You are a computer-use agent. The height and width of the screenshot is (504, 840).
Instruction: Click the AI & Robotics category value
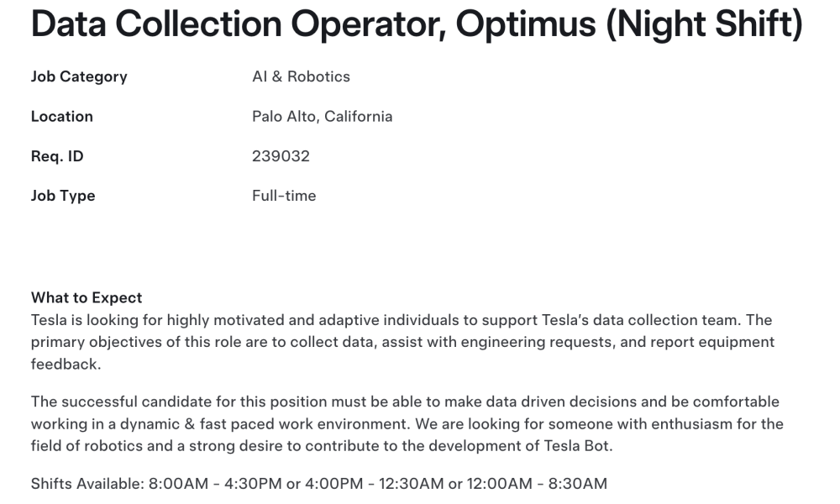[301, 76]
